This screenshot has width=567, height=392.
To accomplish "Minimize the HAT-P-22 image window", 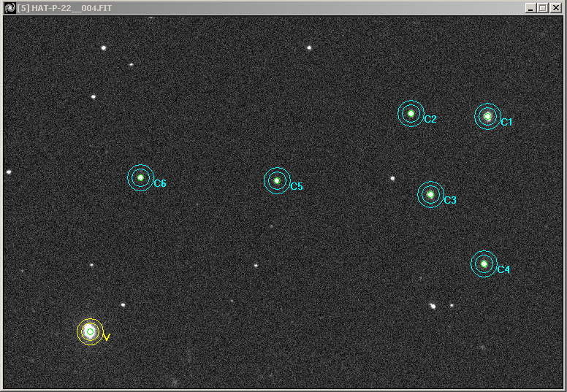I will click(x=531, y=7).
